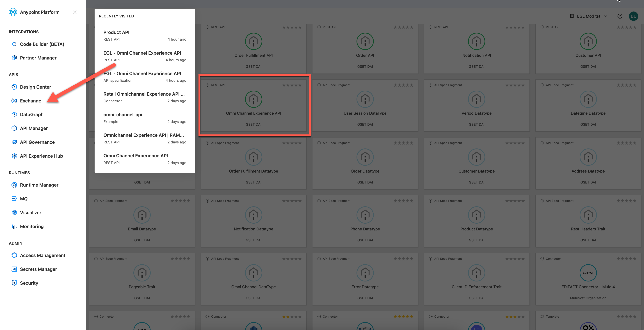This screenshot has width=644, height=330.
Task: Click the User Session DataType icon
Action: point(365,99)
